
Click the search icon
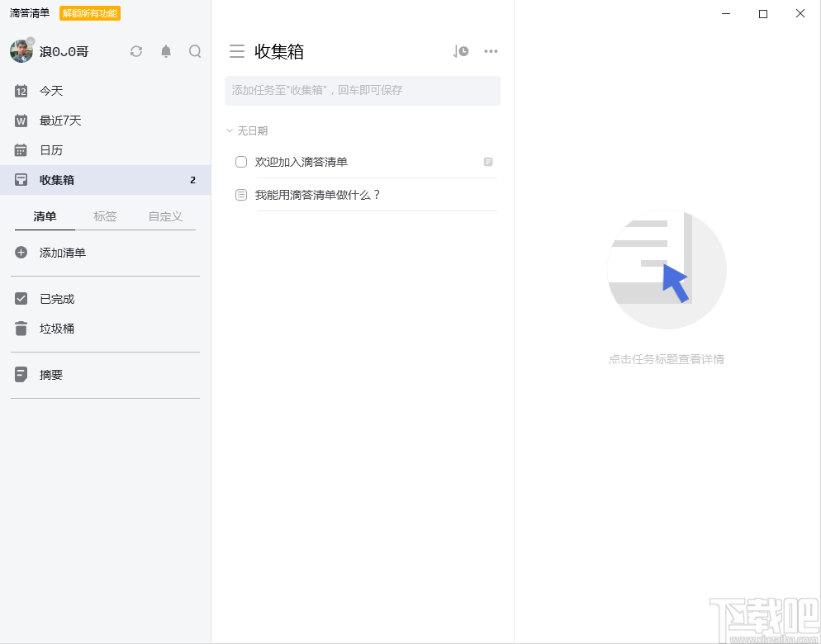(x=195, y=51)
